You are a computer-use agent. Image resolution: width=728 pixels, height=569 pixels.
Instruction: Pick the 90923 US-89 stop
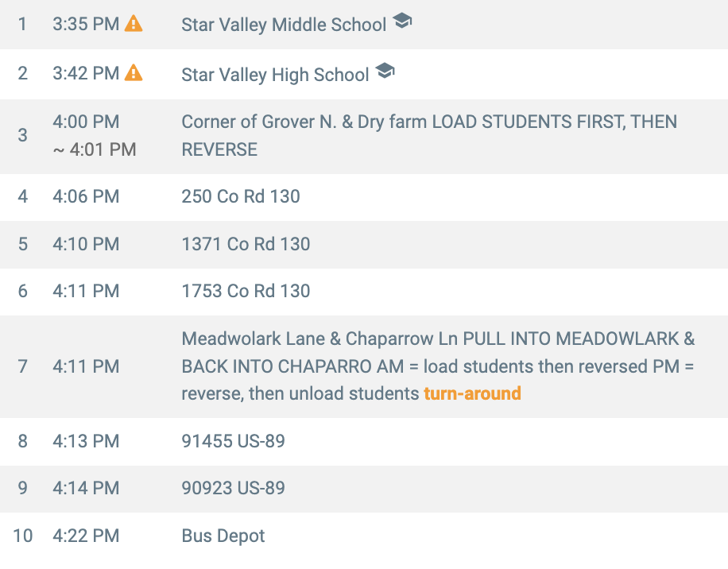(x=233, y=488)
